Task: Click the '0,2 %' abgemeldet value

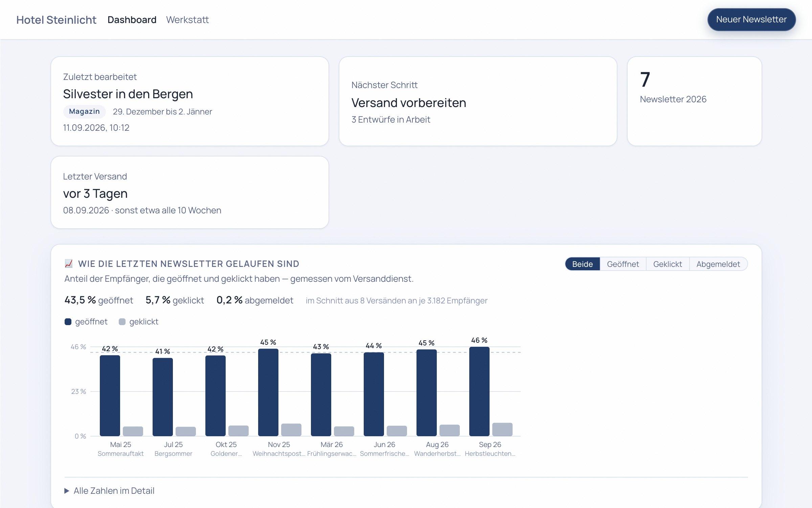Action: pos(229,300)
